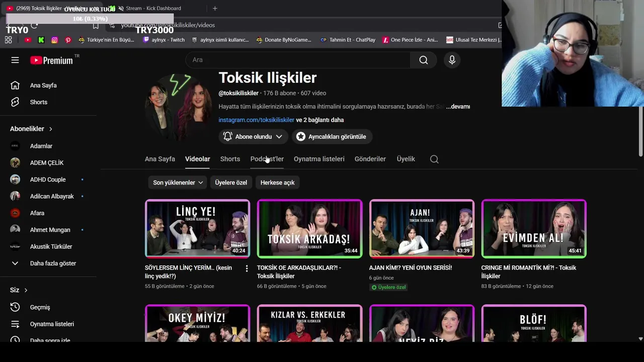Click the Pinterest bookmark icon
Viewport: 644px width, 362px height.
click(x=68, y=40)
